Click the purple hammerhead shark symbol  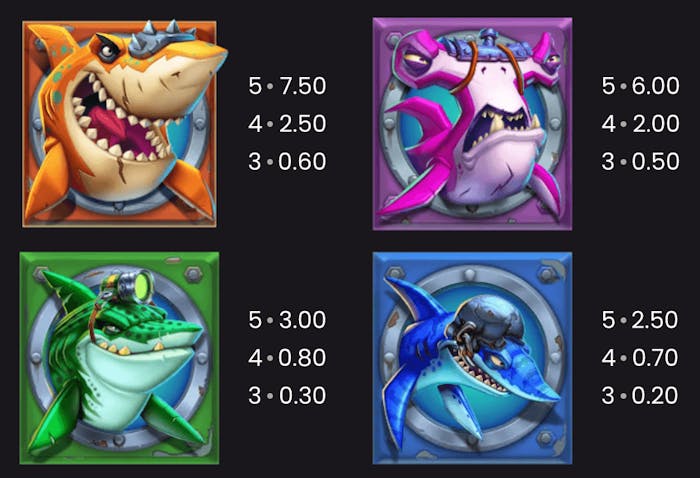tap(472, 124)
